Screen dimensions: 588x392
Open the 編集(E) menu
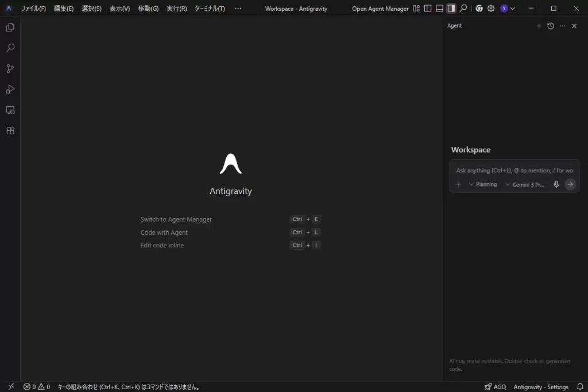64,8
